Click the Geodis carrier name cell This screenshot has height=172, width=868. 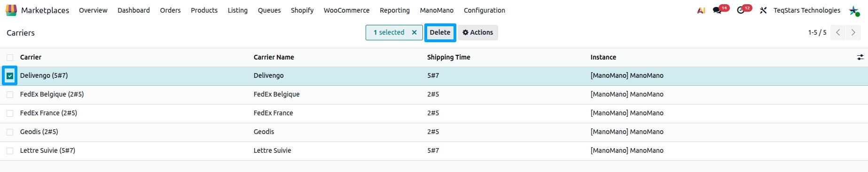click(264, 132)
